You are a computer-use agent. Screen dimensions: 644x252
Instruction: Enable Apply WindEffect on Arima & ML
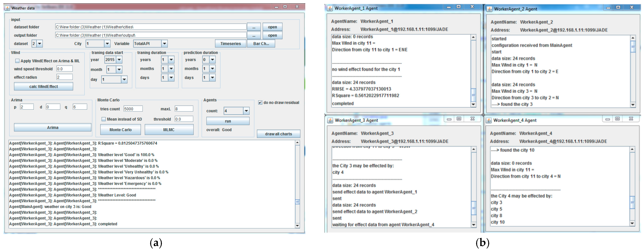(x=18, y=61)
